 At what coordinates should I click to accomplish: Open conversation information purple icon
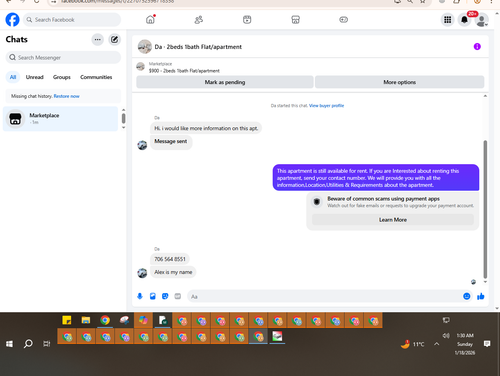tap(477, 47)
